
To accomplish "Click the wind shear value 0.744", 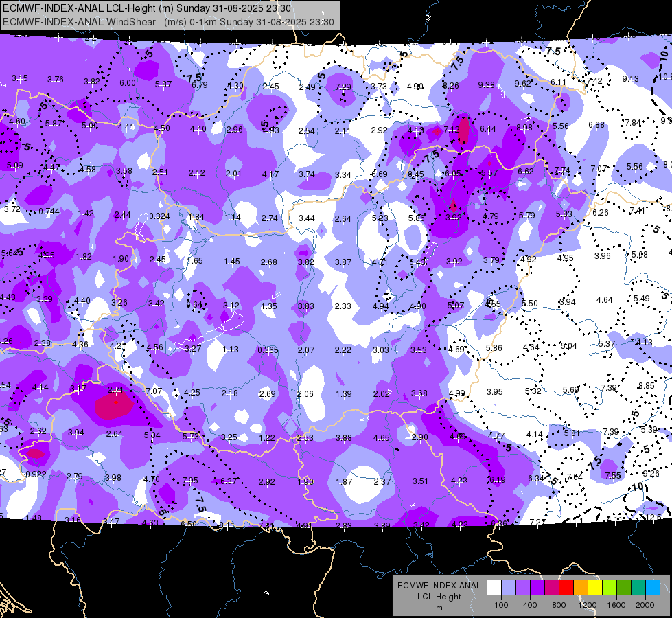I will tap(49, 211).
